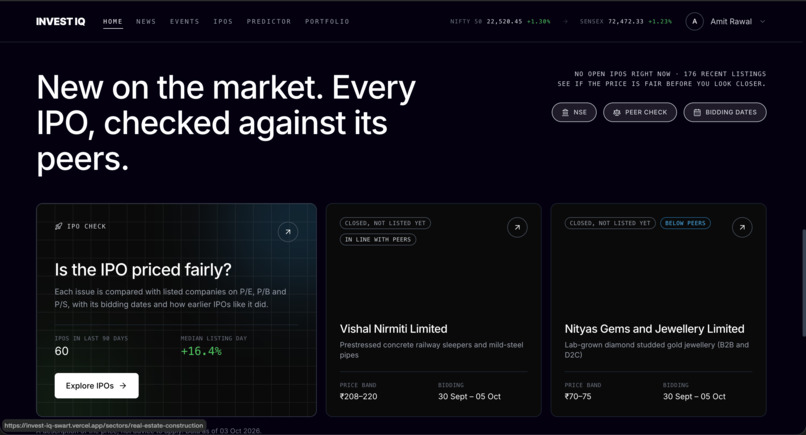Select the HOME nav tab
The width and height of the screenshot is (806, 435).
113,22
